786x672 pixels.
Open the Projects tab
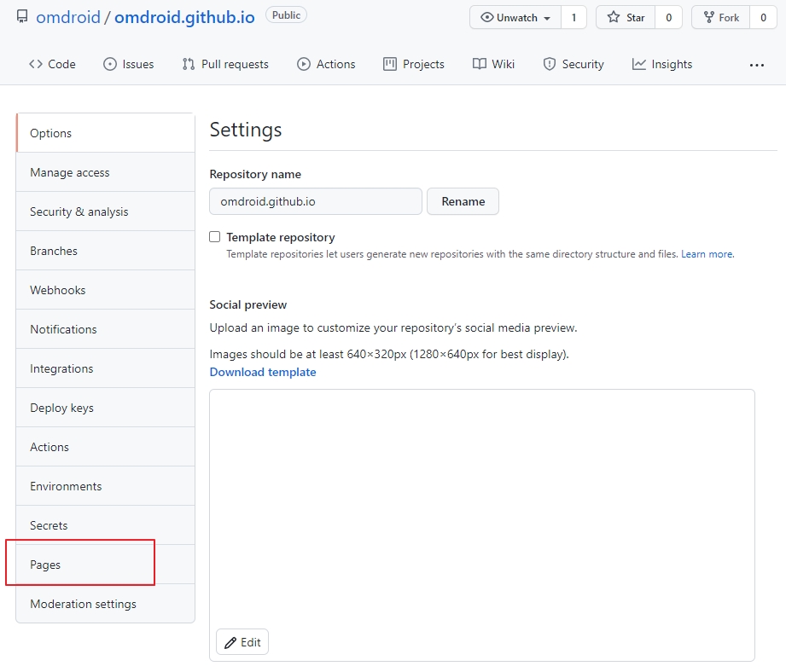(x=414, y=64)
